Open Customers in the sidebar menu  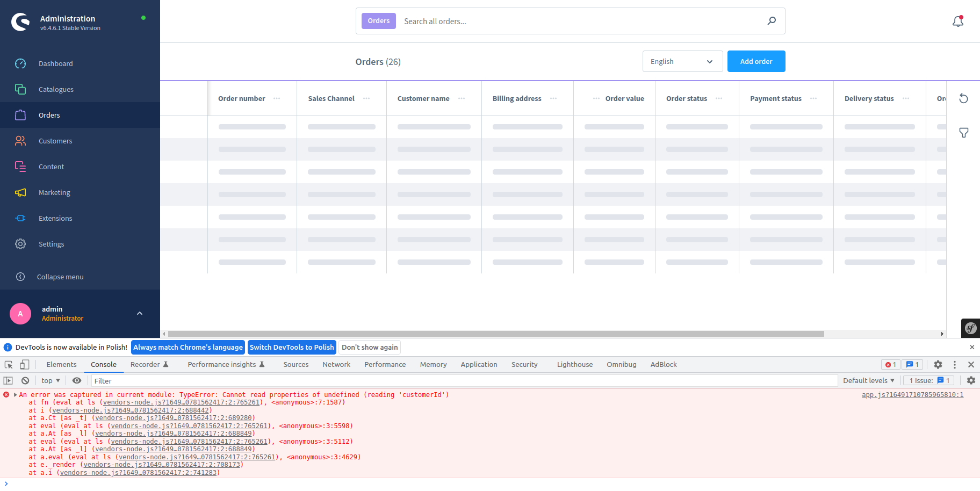[x=55, y=141]
